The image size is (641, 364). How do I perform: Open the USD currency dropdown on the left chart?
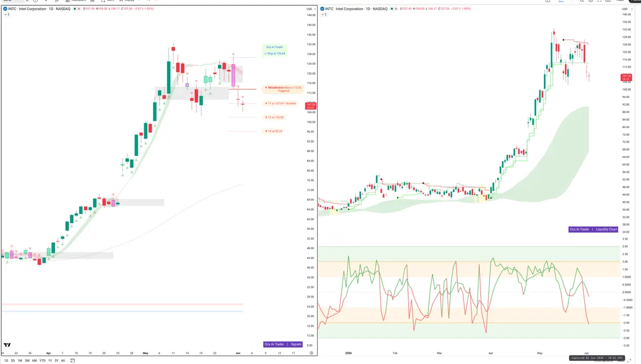(310, 9)
